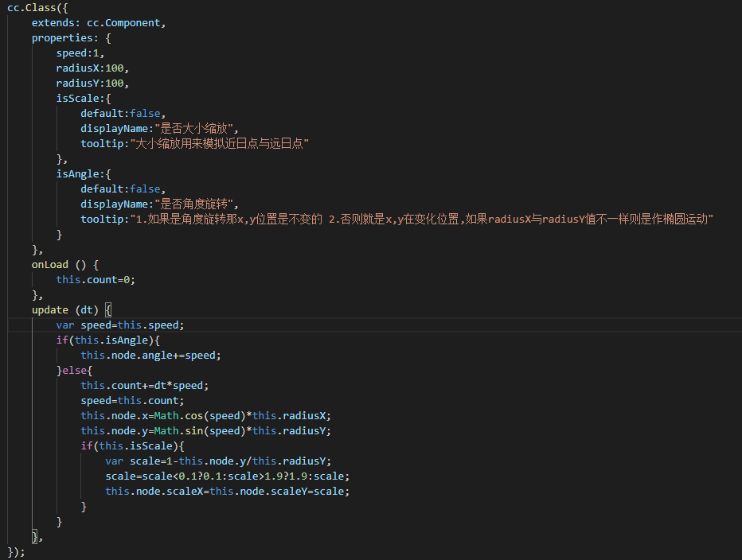The width and height of the screenshot is (742, 560).
Task: Click the scale clamp ternary line with 0.1 and 1.9
Action: tap(227, 476)
